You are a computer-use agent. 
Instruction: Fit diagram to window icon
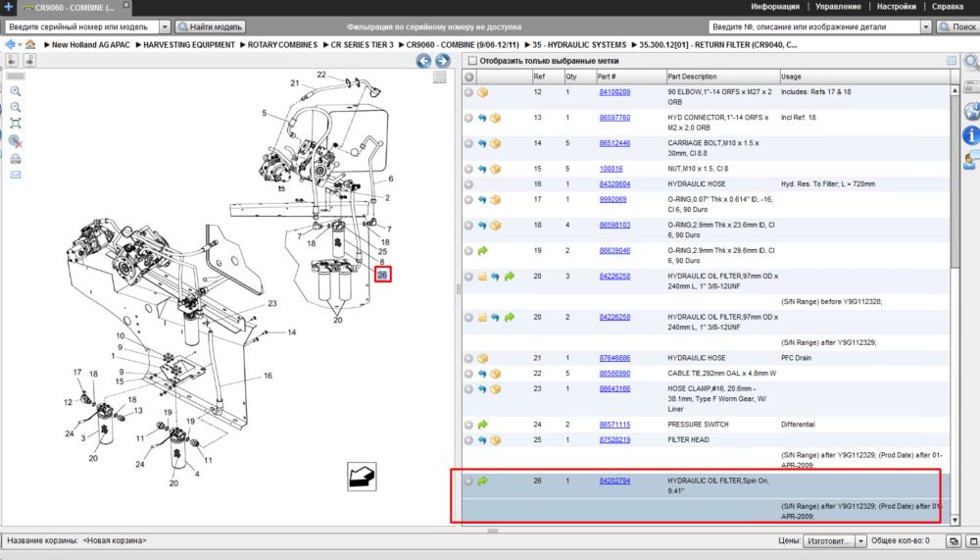(x=16, y=124)
